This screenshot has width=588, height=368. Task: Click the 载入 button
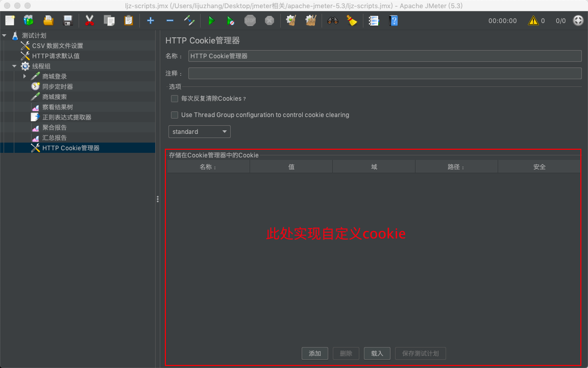click(377, 353)
